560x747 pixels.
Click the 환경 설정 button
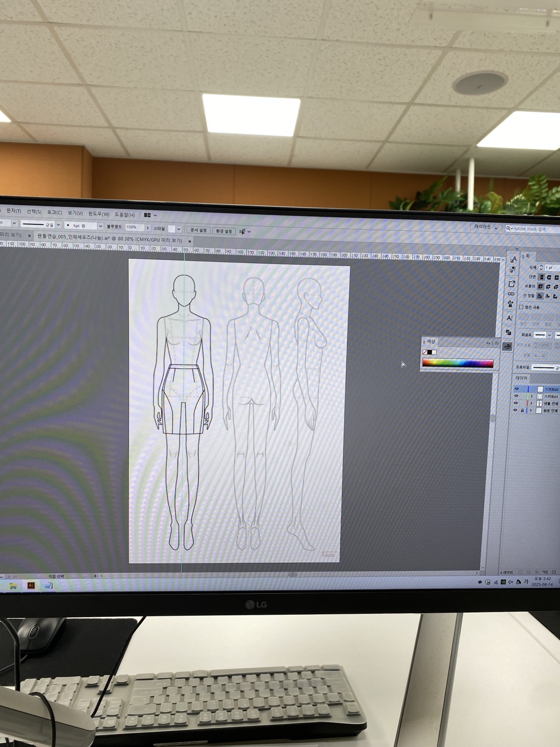point(224,231)
